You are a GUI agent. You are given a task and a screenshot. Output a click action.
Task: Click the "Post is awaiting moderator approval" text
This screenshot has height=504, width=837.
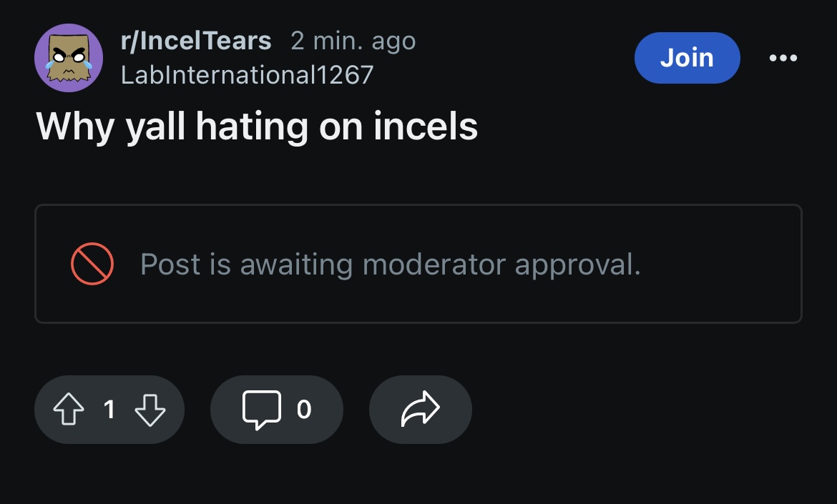coord(390,265)
